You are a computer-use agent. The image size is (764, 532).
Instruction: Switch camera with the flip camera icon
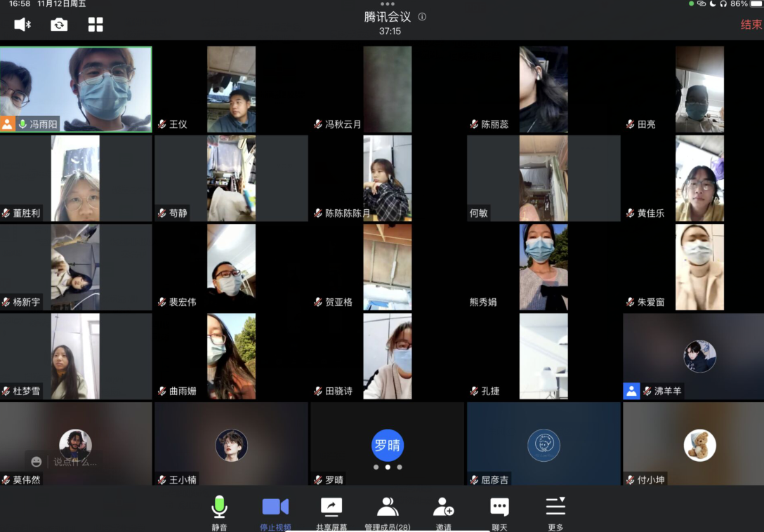click(59, 25)
